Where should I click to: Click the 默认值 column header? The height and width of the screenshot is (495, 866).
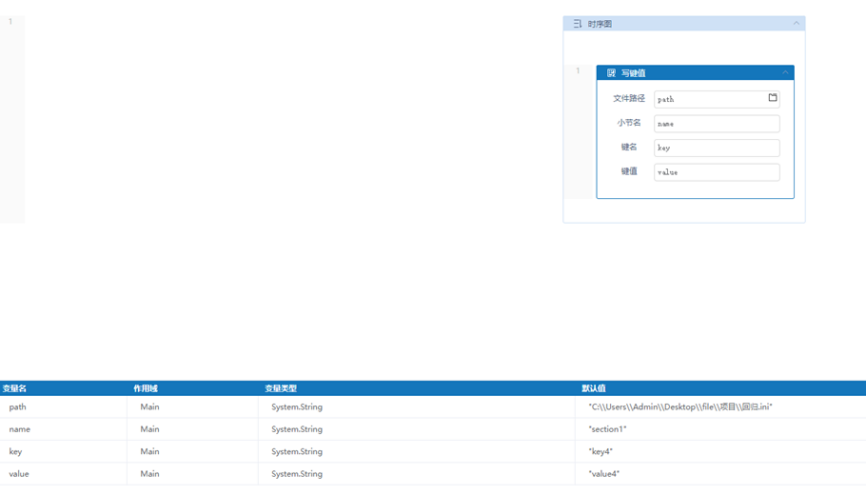point(593,388)
